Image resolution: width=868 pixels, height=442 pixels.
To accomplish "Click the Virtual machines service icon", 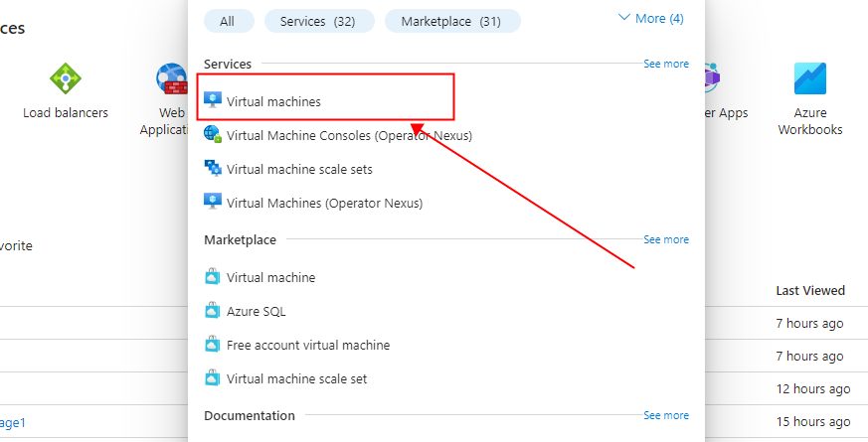I will pos(213,100).
